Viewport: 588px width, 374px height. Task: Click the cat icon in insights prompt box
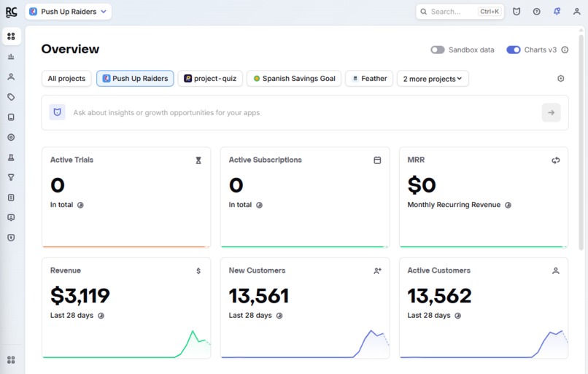click(x=58, y=112)
